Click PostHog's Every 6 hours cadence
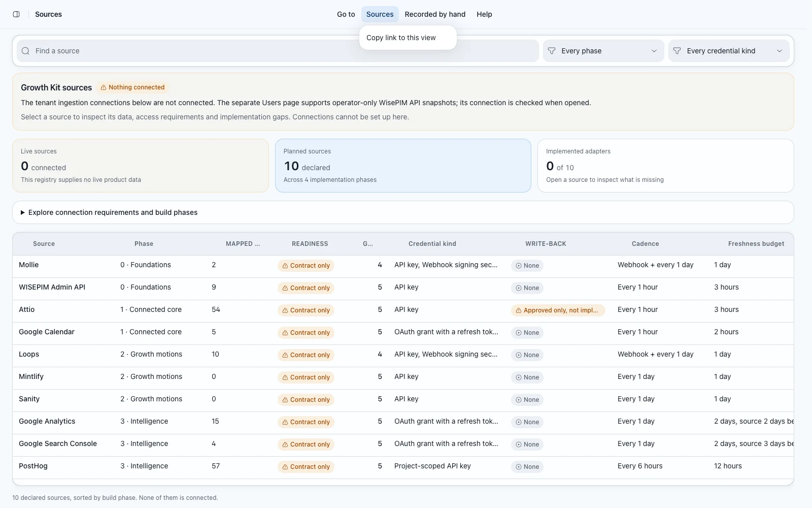 (640, 466)
